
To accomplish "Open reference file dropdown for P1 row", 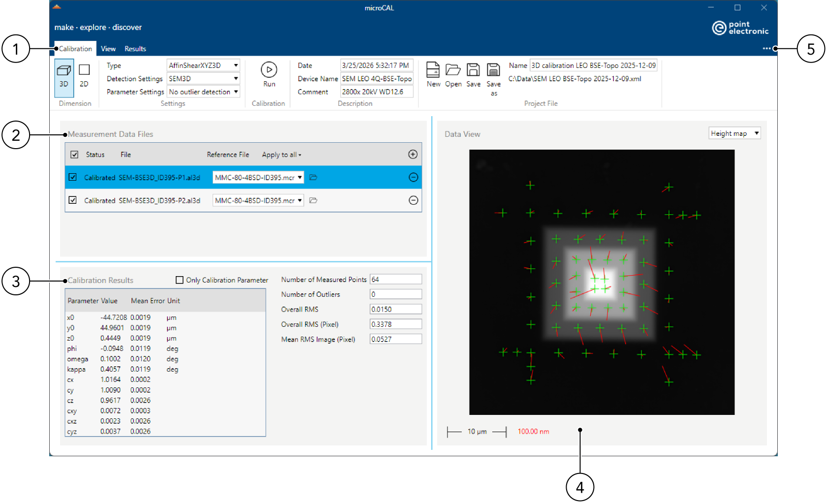I will point(258,177).
